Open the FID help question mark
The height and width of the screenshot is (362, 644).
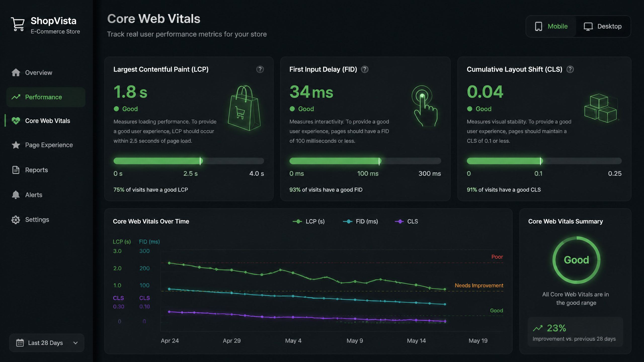365,69
